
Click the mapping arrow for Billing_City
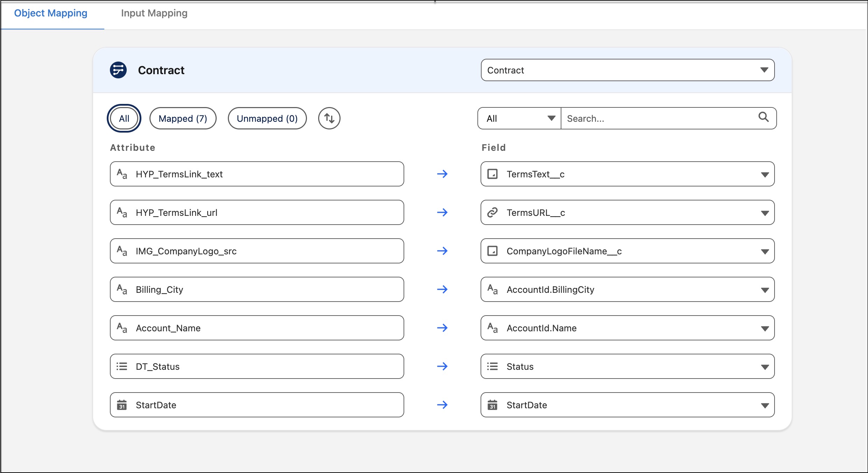(442, 289)
